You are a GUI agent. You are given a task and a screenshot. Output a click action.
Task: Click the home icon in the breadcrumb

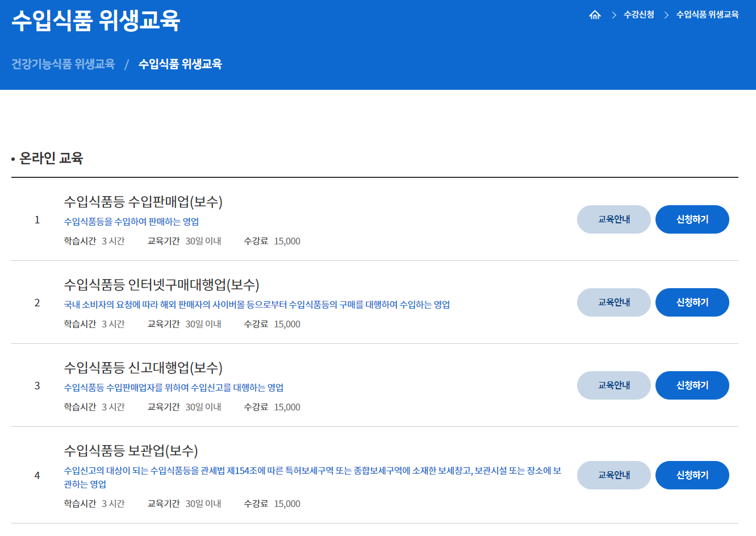pos(595,15)
